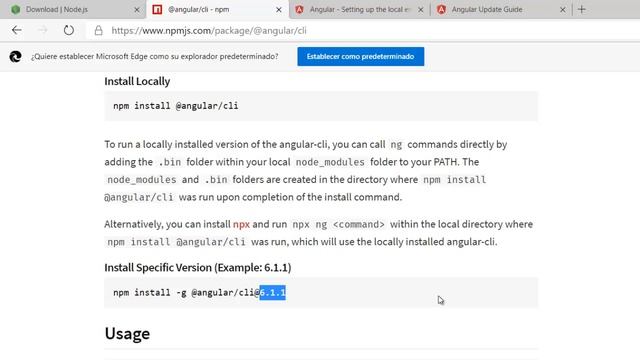Click the '¿Quiere establecer Microsoft Edge' prompt text
The width and height of the screenshot is (640, 360).
[x=155, y=56]
